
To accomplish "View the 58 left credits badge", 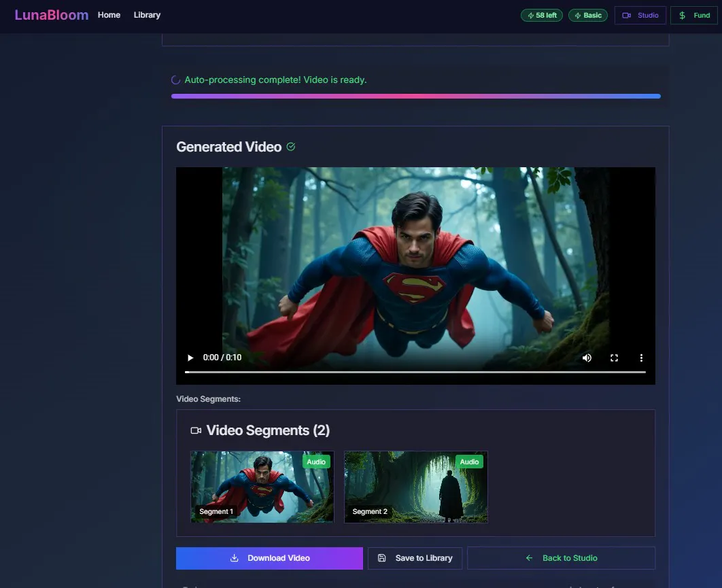I will coord(541,15).
